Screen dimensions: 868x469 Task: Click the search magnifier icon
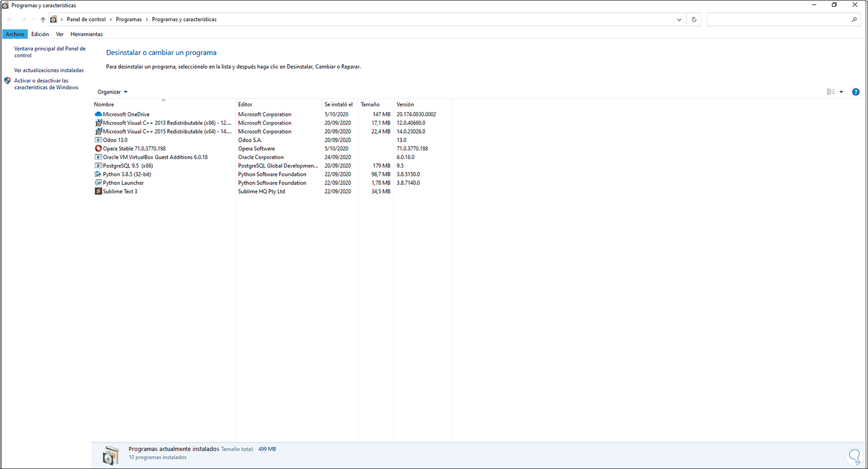pyautogui.click(x=855, y=20)
